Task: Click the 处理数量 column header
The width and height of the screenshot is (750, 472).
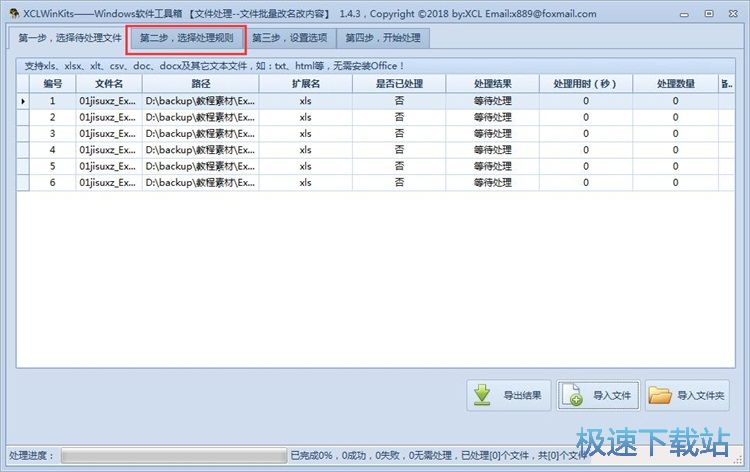Action: point(675,84)
